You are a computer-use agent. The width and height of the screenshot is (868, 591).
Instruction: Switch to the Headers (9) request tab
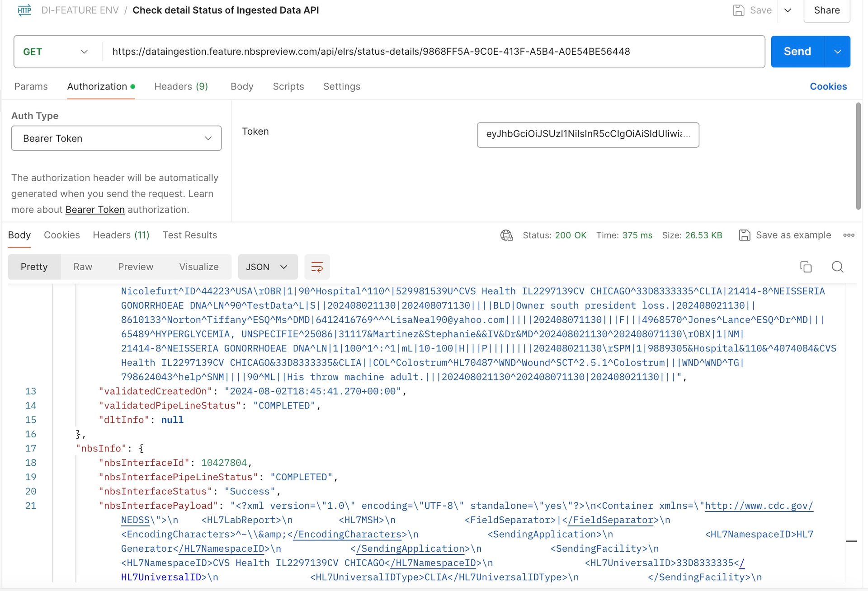tap(180, 86)
